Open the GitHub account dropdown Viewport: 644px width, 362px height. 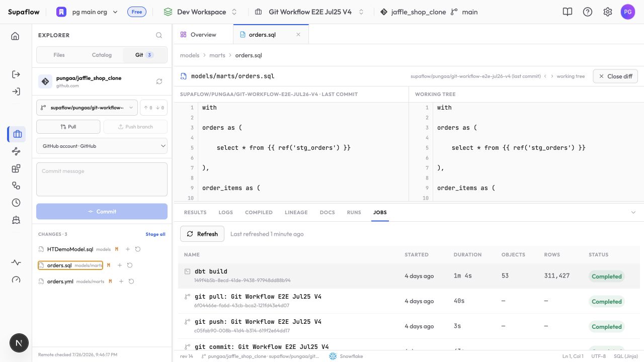[102, 146]
